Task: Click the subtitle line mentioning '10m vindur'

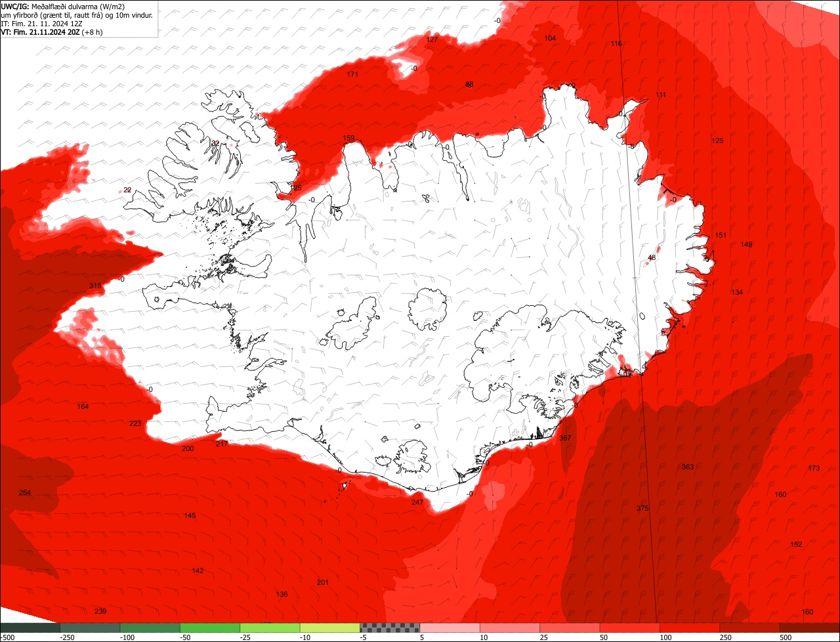Action: point(77,14)
